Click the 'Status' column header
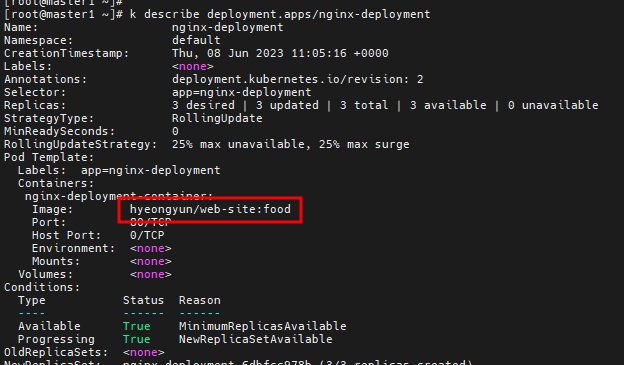The image size is (624, 365). point(143,301)
